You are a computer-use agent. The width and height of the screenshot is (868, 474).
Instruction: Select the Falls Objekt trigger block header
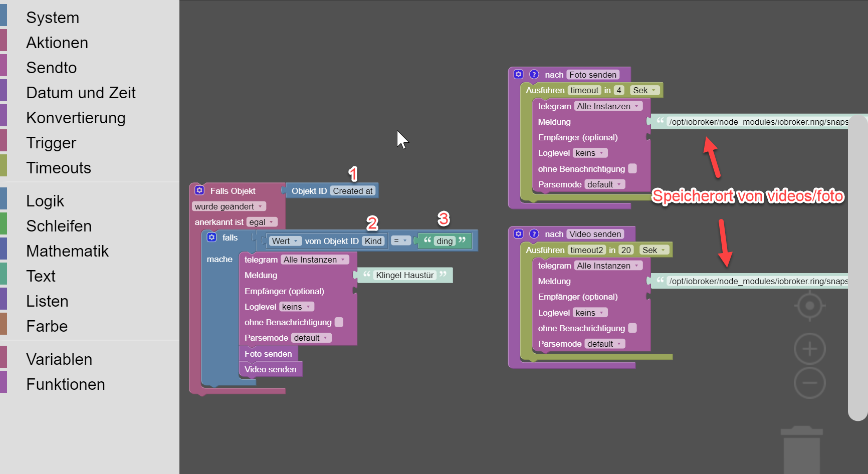coord(233,191)
